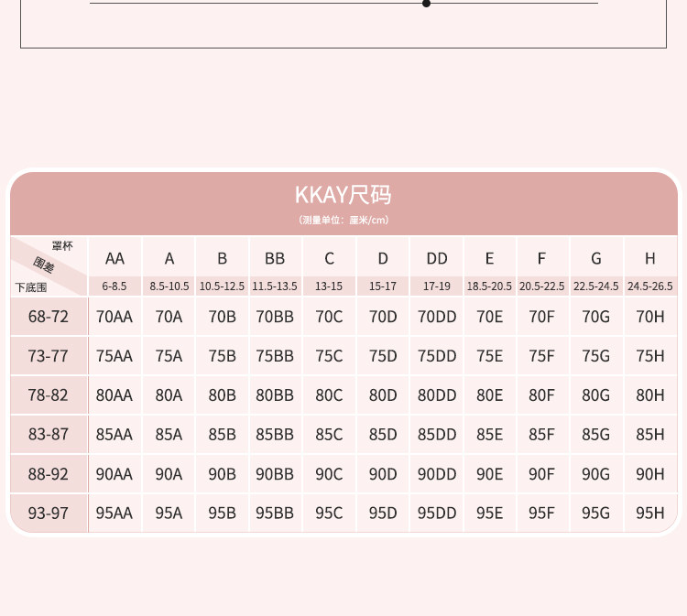Click the 93-97 underbust row label

49,513
